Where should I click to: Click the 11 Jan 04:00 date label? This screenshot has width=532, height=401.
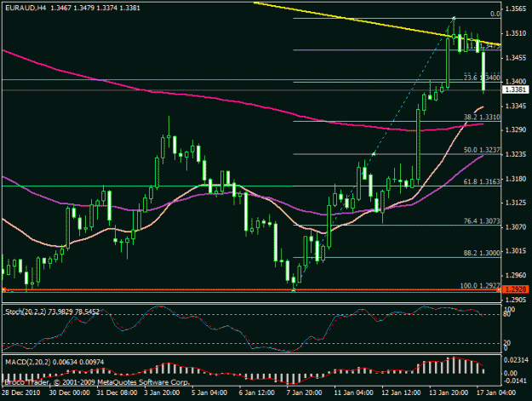pos(353,392)
